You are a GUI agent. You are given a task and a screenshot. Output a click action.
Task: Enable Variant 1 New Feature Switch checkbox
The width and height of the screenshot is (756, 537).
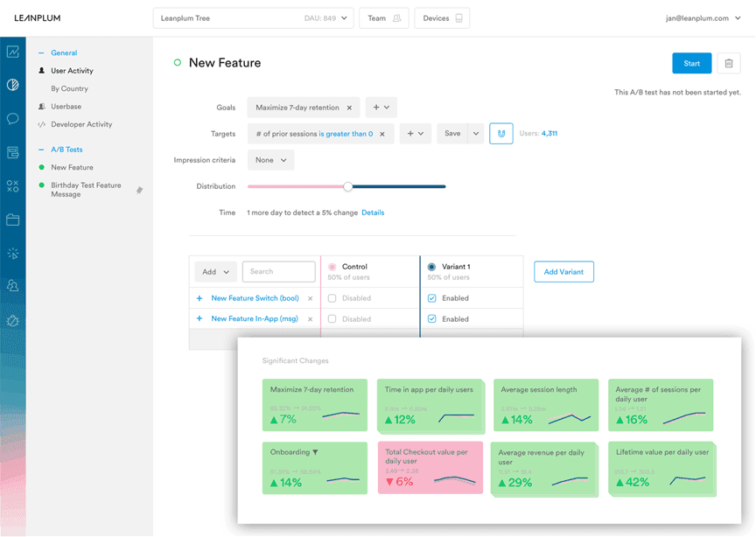point(432,298)
